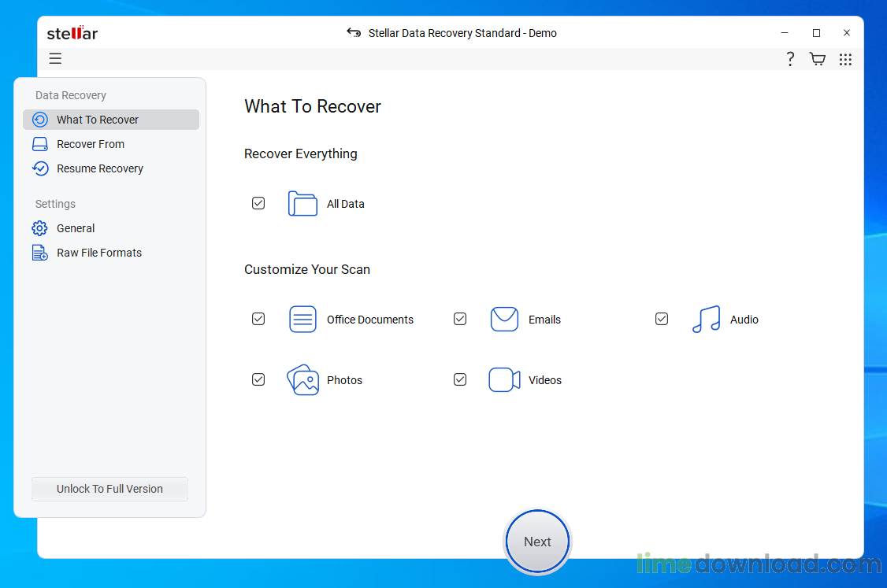Viewport: 887px width, 588px height.
Task: Click the Audio music note icon
Action: click(706, 320)
